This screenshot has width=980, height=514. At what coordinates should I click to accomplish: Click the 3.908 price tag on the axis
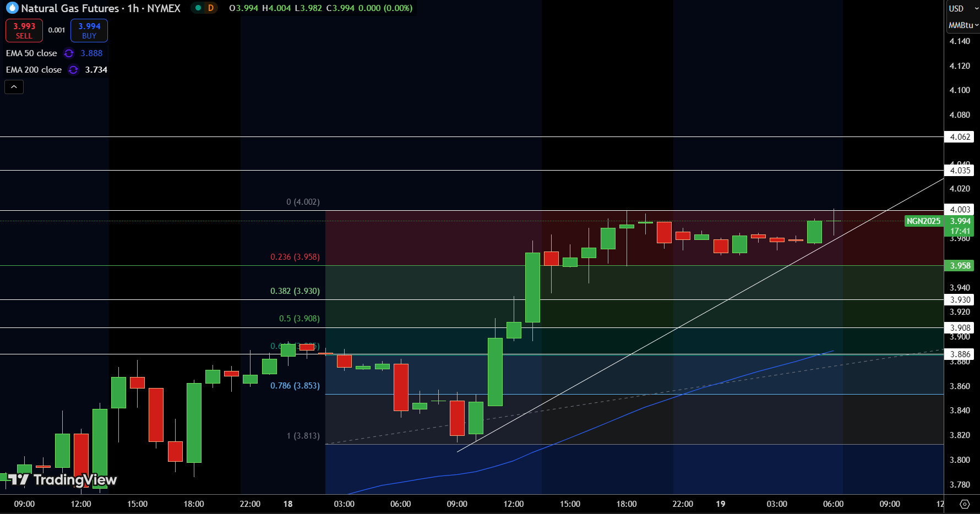coord(960,328)
